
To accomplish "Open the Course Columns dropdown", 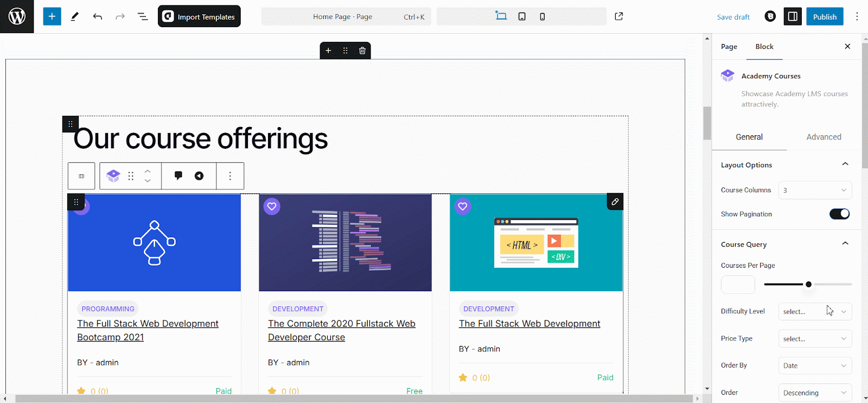I will (815, 190).
